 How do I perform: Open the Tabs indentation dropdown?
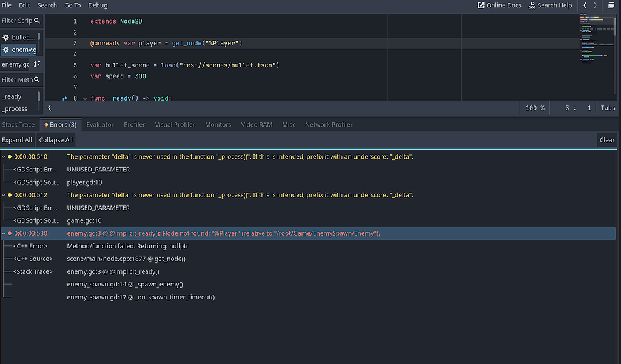[608, 107]
